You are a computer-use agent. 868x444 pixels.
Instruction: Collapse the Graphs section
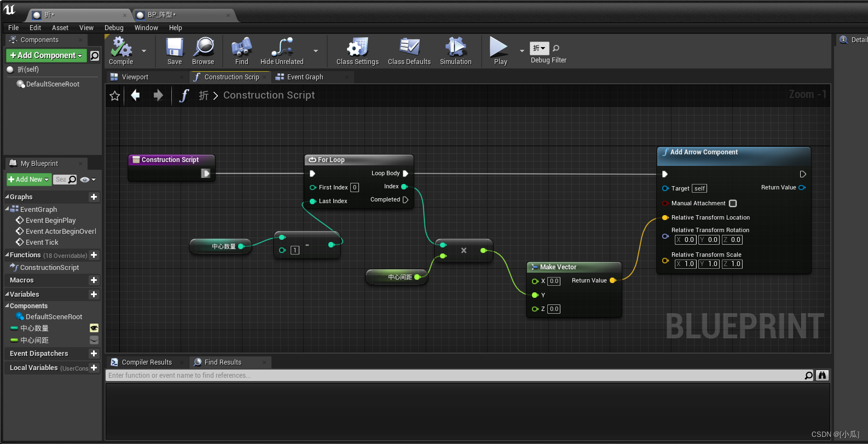(7, 197)
